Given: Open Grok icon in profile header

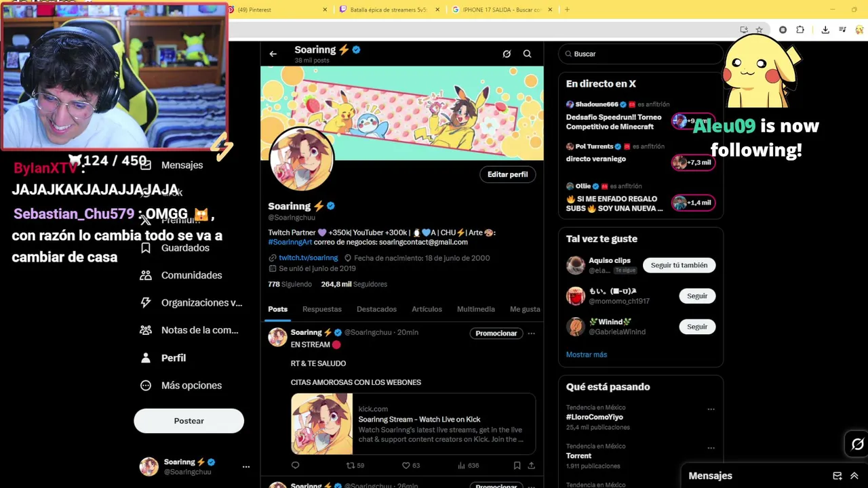Looking at the screenshot, I should 507,54.
